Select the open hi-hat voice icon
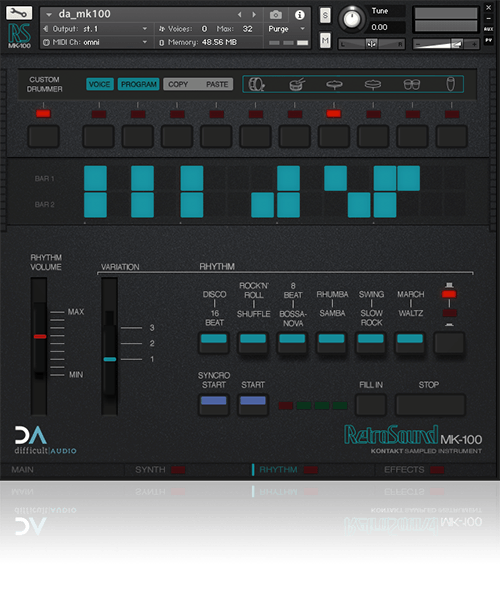Screen dimensions: 500x589 coord(373,85)
